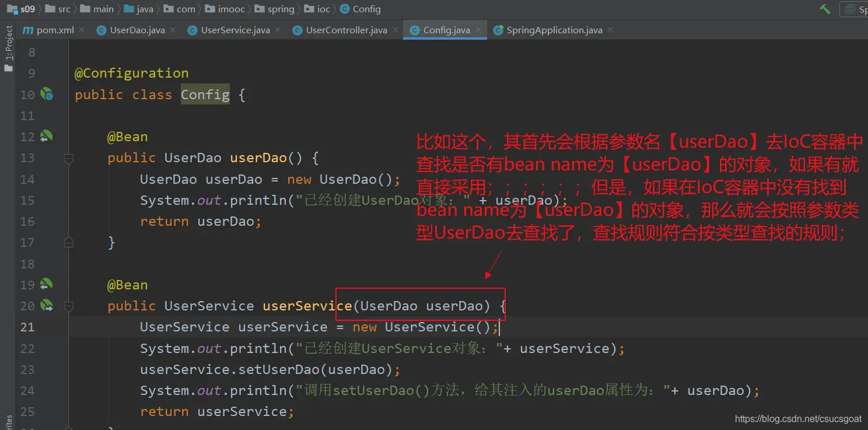Viewport: 868px width, 430px height.
Task: Switch to the UserService.java tab
Action: tap(235, 30)
